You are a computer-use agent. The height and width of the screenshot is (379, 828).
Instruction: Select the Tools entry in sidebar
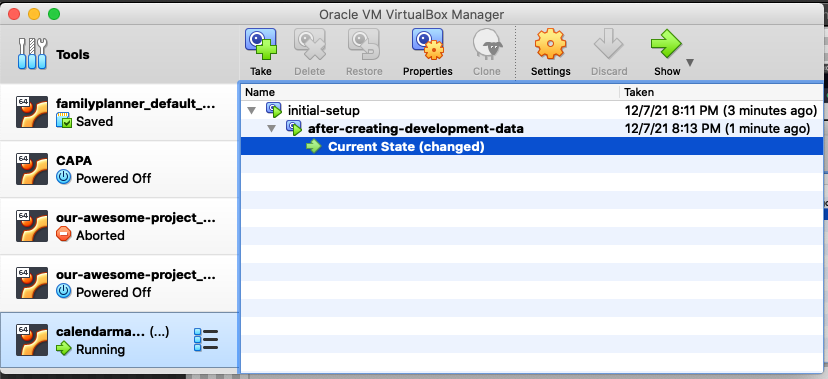pyautogui.click(x=119, y=54)
